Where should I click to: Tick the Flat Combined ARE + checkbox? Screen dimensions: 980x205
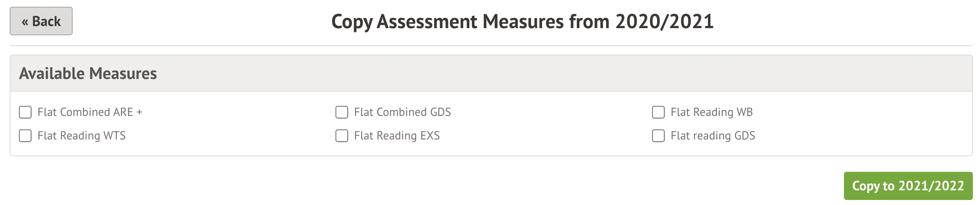pos(25,112)
